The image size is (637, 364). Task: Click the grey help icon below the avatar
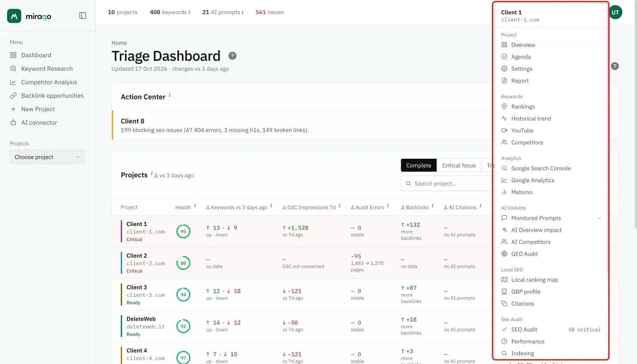(615, 66)
